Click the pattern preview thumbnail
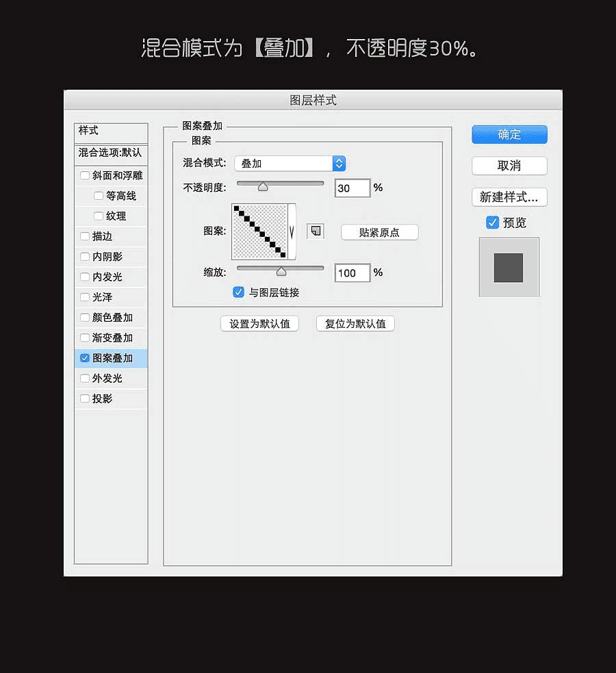The image size is (616, 673). (259, 232)
